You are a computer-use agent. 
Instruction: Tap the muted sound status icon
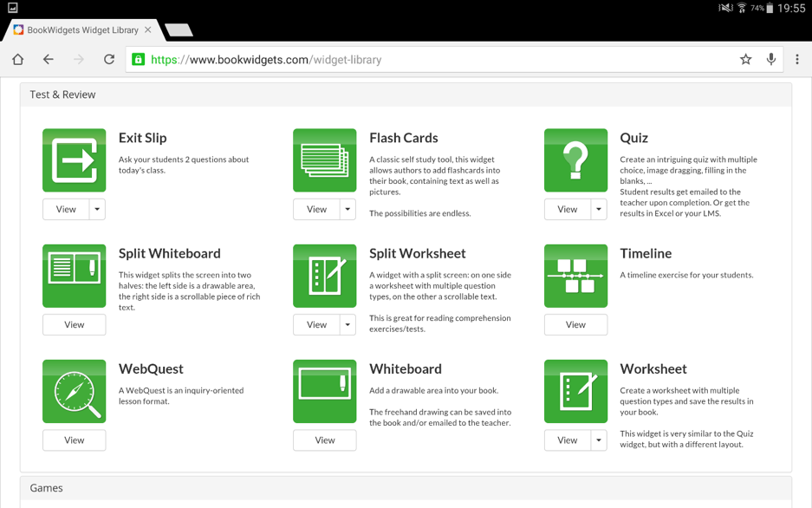(x=725, y=8)
